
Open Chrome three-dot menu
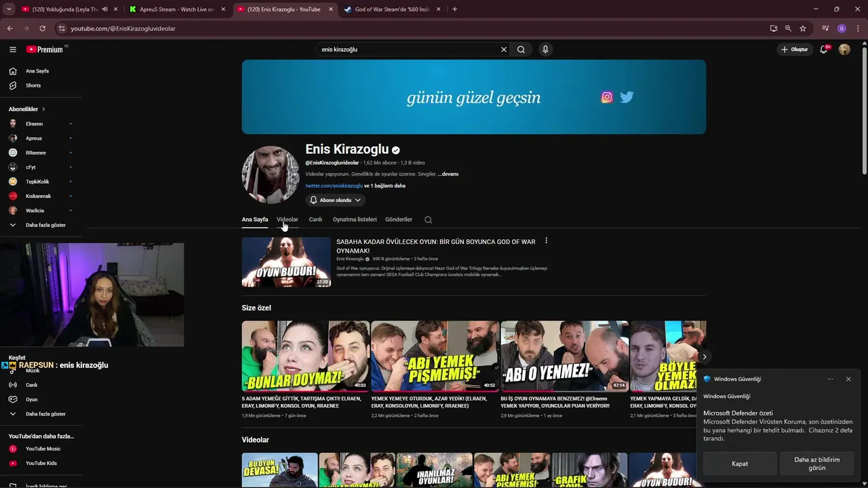click(856, 28)
